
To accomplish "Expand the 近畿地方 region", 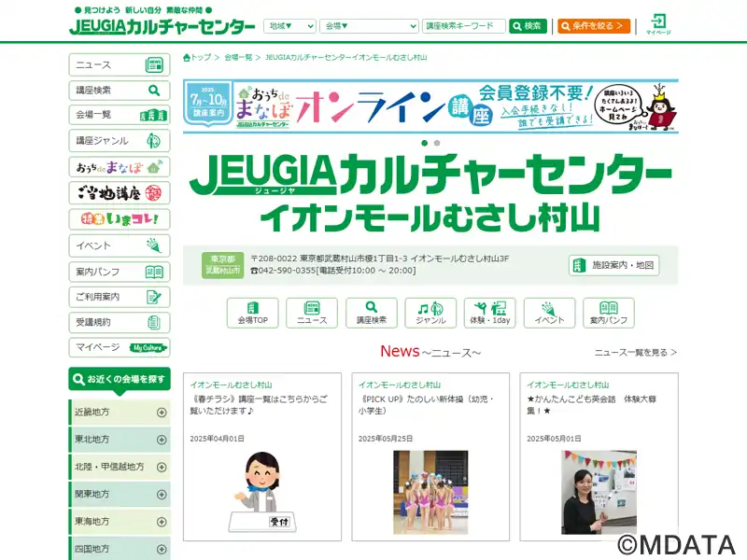I will [x=120, y=413].
